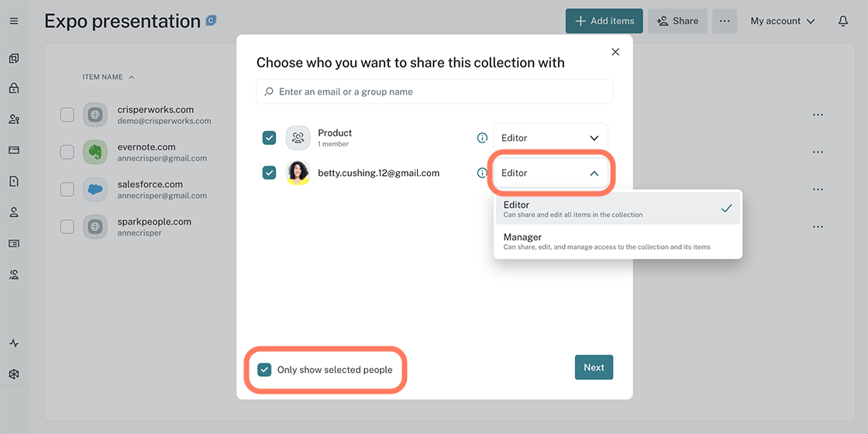The width and height of the screenshot is (868, 434).
Task: Click the notifications bell icon
Action: tap(843, 21)
